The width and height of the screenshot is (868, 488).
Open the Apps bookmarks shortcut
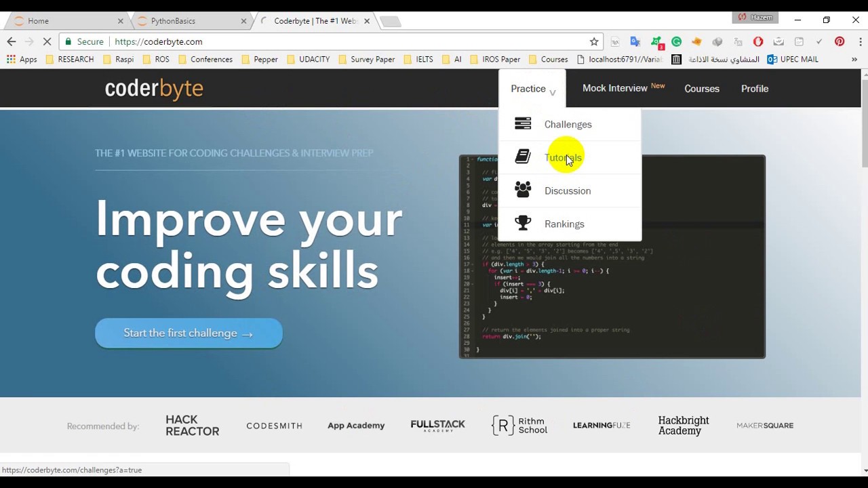22,59
